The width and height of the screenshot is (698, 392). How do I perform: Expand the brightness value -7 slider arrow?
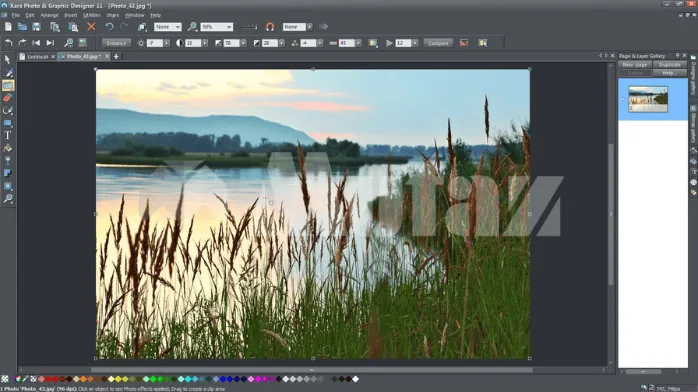tap(166, 43)
